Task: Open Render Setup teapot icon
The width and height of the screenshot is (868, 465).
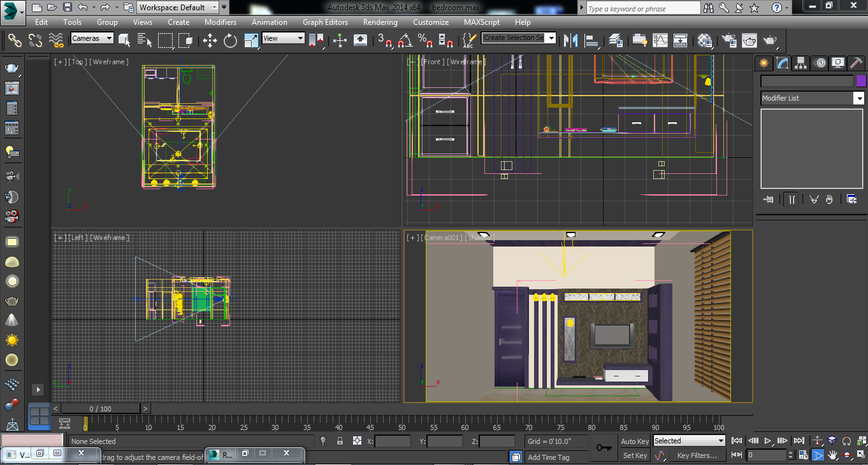Action: [729, 41]
